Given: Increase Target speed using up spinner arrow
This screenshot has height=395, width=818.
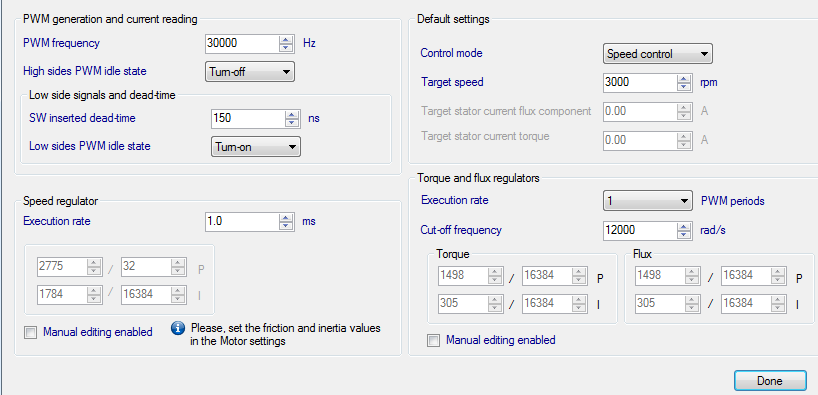Looking at the screenshot, I should tap(683, 78).
